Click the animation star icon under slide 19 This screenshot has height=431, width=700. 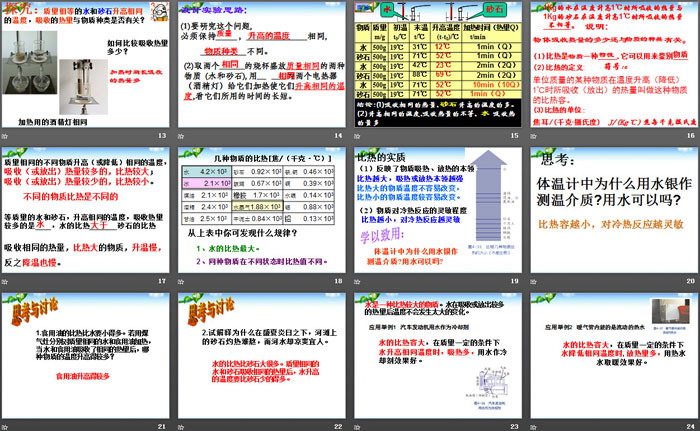click(357, 281)
